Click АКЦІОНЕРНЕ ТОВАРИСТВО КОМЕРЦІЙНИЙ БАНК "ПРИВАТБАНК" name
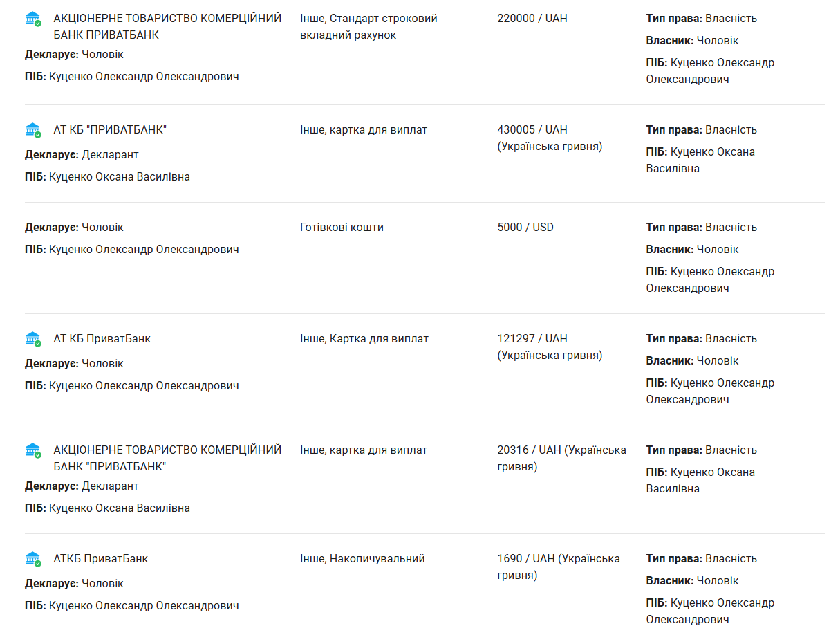Image resolution: width=840 pixels, height=626 pixels. pos(167,458)
